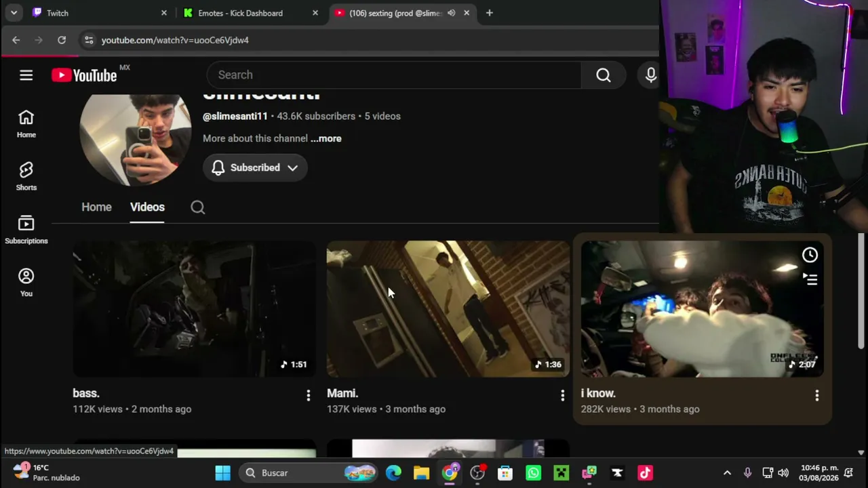Select the channel Videos tab
The width and height of the screenshot is (868, 488).
coord(147,207)
